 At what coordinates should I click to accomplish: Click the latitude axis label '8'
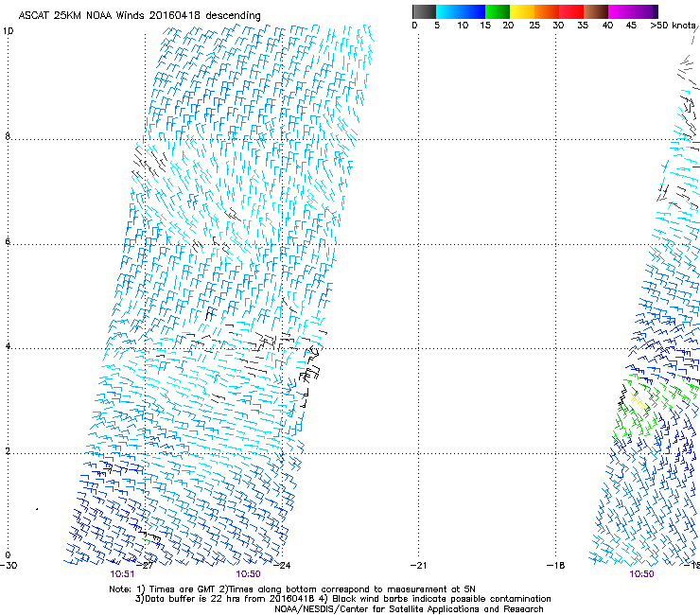click(8, 136)
